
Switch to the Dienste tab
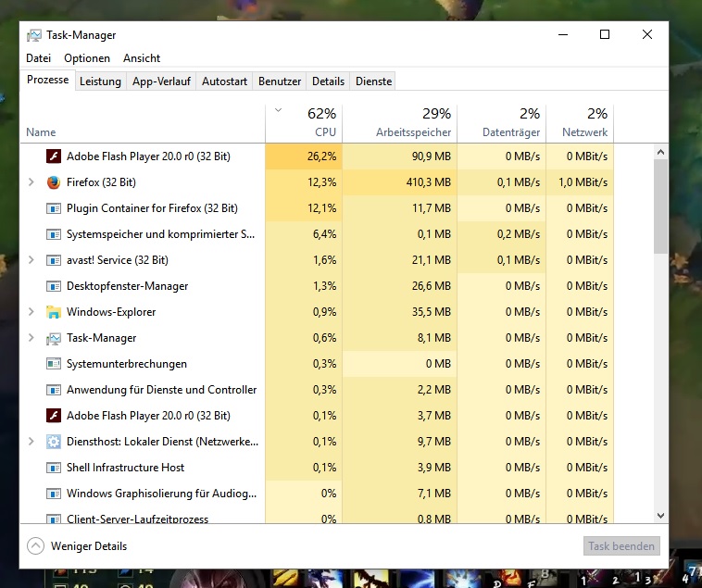click(x=373, y=81)
